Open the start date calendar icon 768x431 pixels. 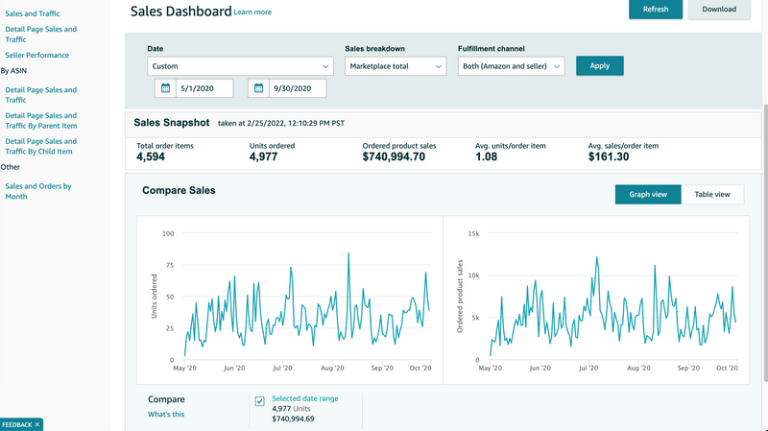(165, 89)
